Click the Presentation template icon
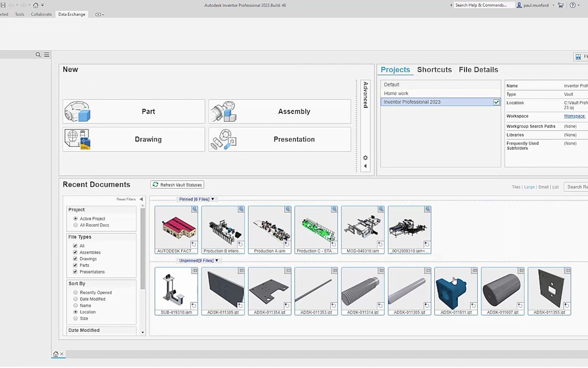Image resolution: width=588 pixels, height=368 pixels. [x=224, y=139]
